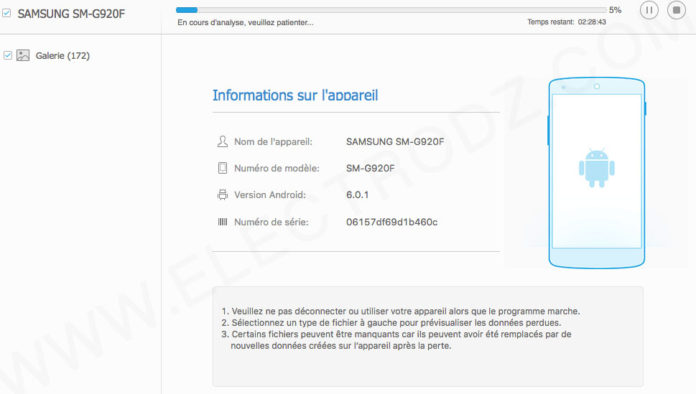Click the Android robot logo on phone
696x394 pixels.
point(597,168)
